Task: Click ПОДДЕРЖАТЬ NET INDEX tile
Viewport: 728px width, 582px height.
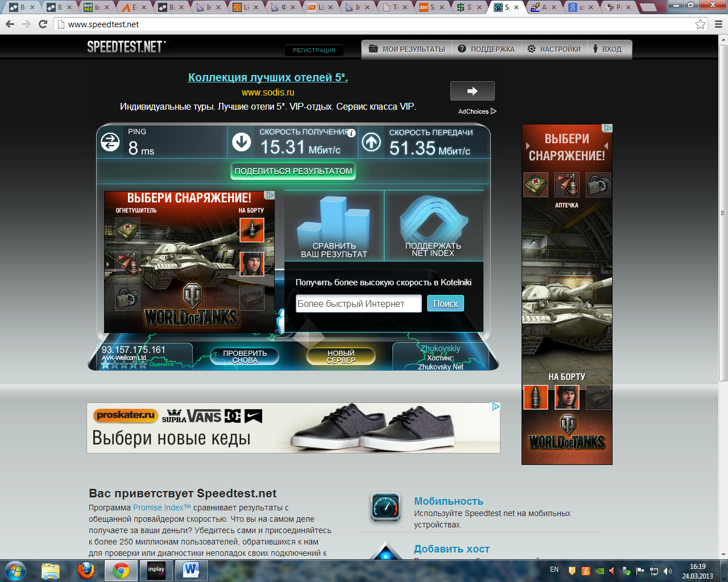Action: (x=433, y=226)
